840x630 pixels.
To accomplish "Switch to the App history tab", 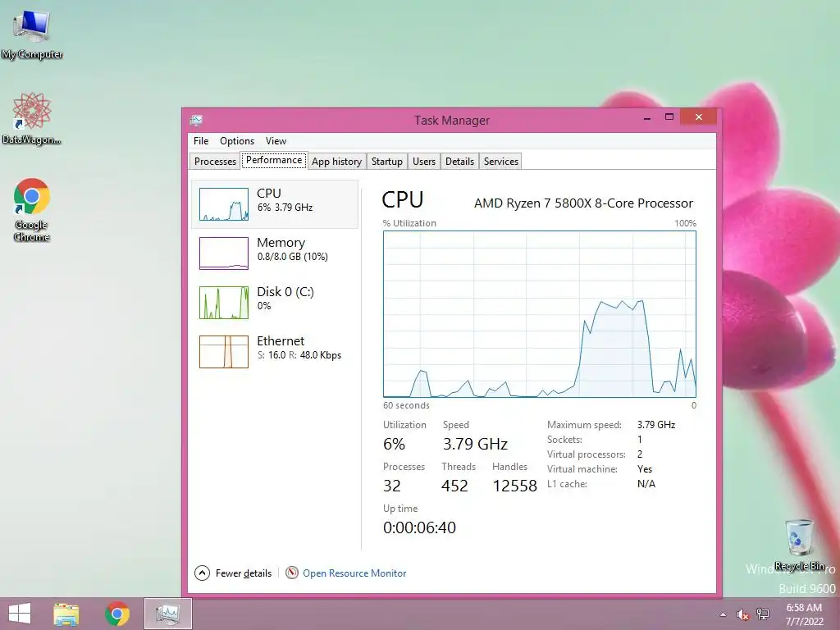I will (x=336, y=162).
